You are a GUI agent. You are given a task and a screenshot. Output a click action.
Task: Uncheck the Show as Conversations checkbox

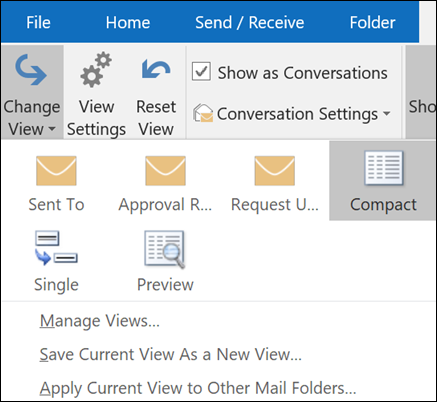(x=201, y=71)
